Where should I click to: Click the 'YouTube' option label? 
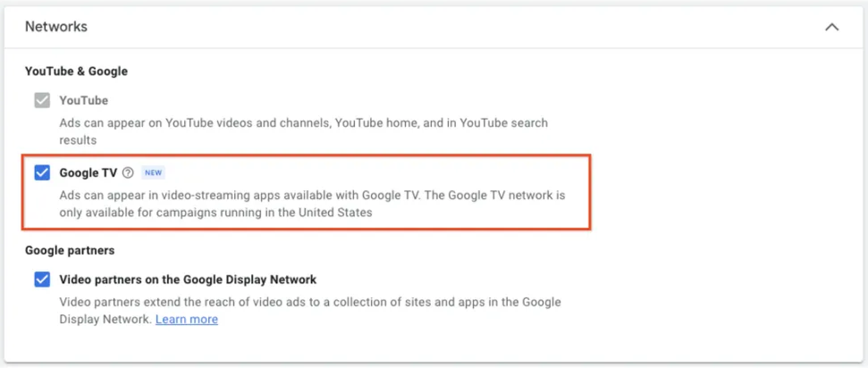click(84, 100)
